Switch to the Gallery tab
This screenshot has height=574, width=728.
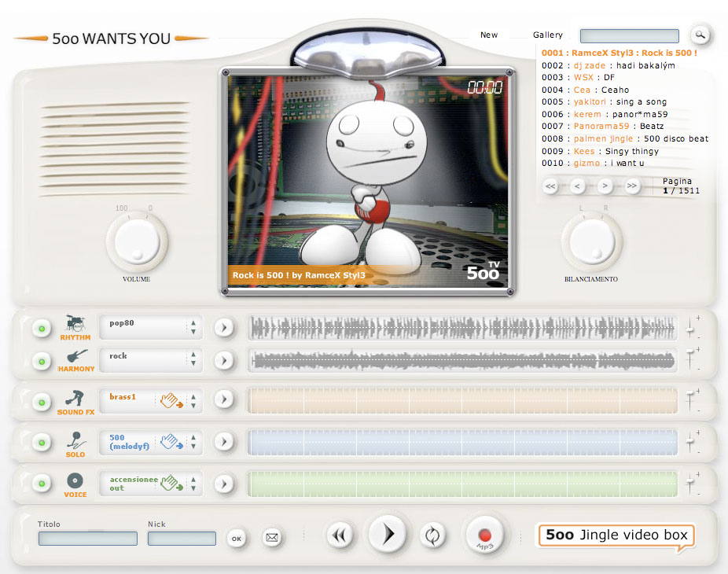point(548,35)
